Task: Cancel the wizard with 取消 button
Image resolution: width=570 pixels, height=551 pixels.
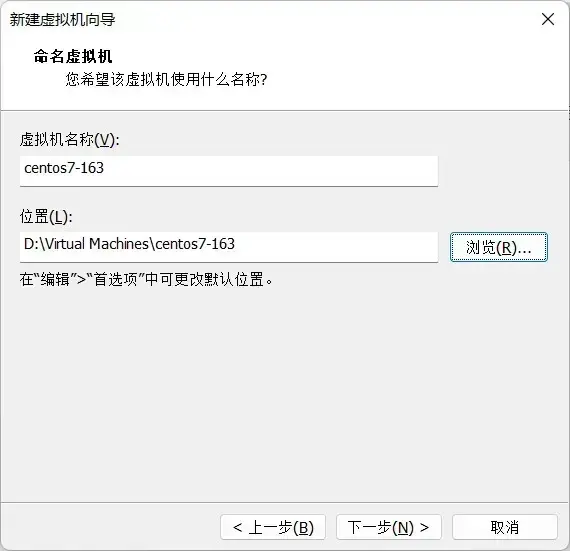Action: coord(505,527)
